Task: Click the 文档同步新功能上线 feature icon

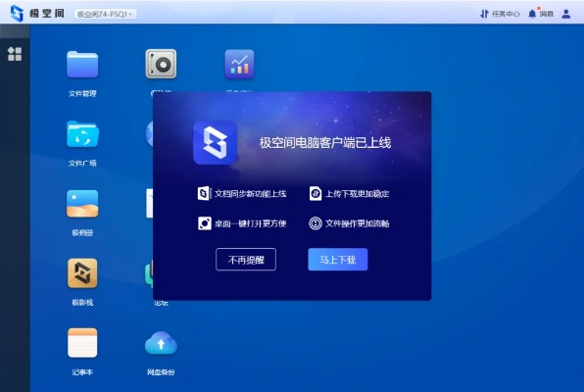Action: point(204,193)
